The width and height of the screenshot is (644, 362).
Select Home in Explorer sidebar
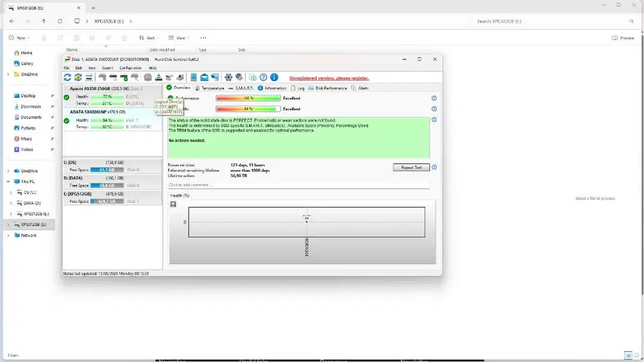(26, 53)
